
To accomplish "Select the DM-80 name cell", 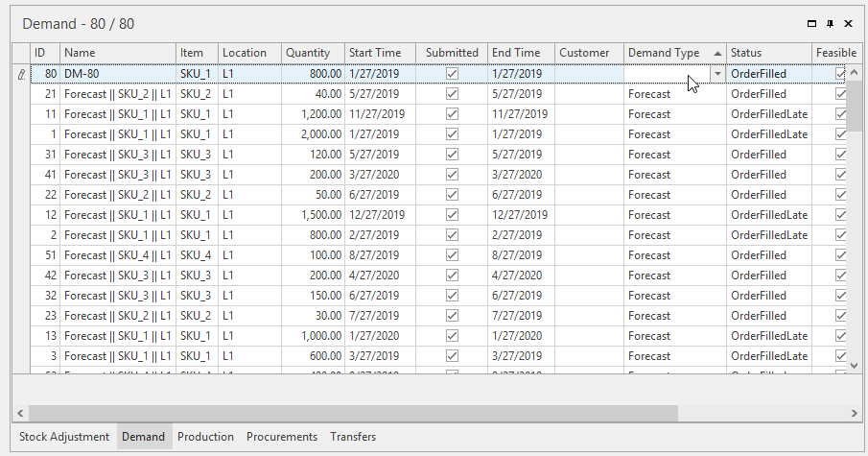I will (118, 74).
